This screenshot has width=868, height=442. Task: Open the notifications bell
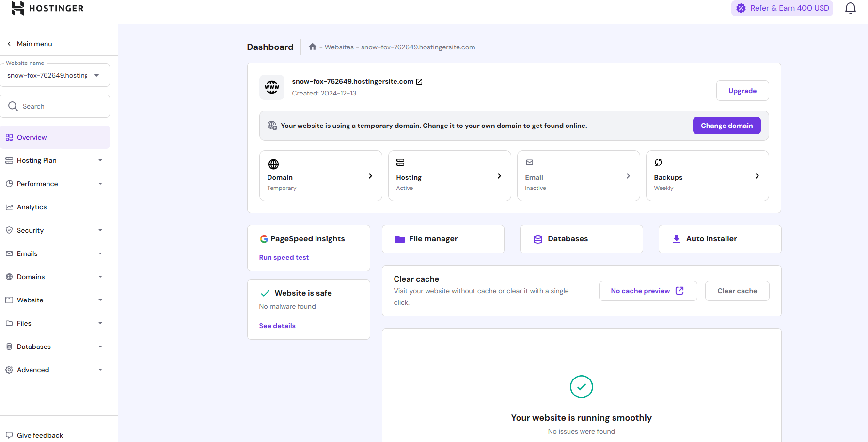pos(850,8)
